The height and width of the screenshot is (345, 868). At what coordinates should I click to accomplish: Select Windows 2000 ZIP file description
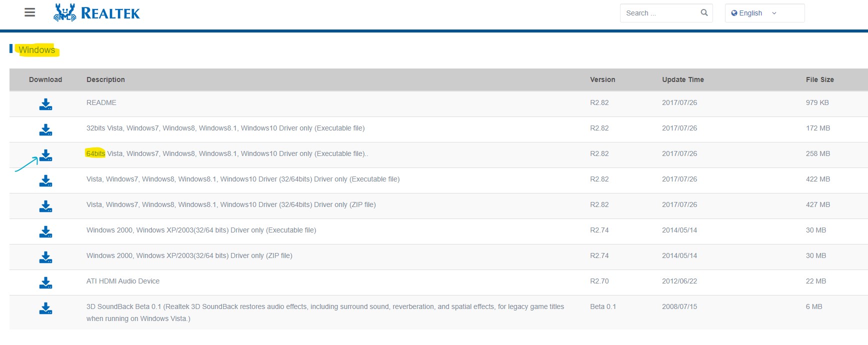pyautogui.click(x=189, y=255)
